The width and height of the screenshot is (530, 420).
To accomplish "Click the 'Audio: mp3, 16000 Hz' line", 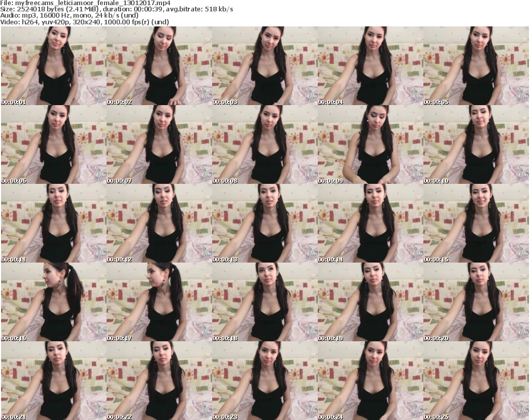I will [69, 16].
